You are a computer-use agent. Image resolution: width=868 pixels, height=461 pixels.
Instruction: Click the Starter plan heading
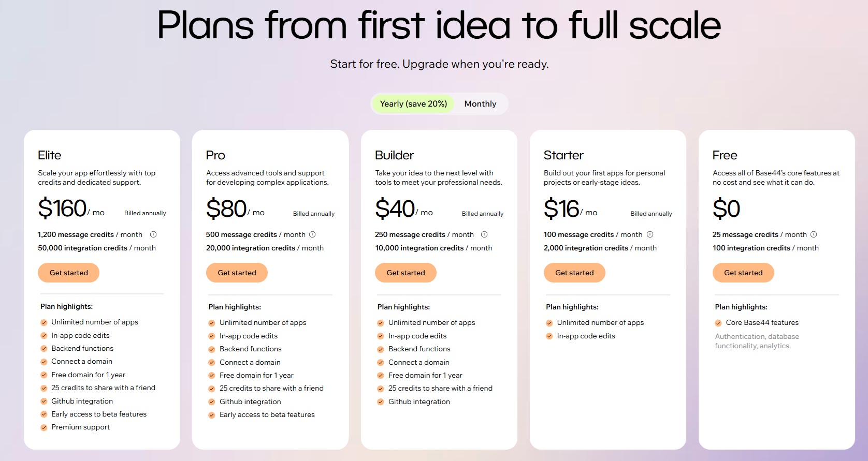tap(563, 155)
